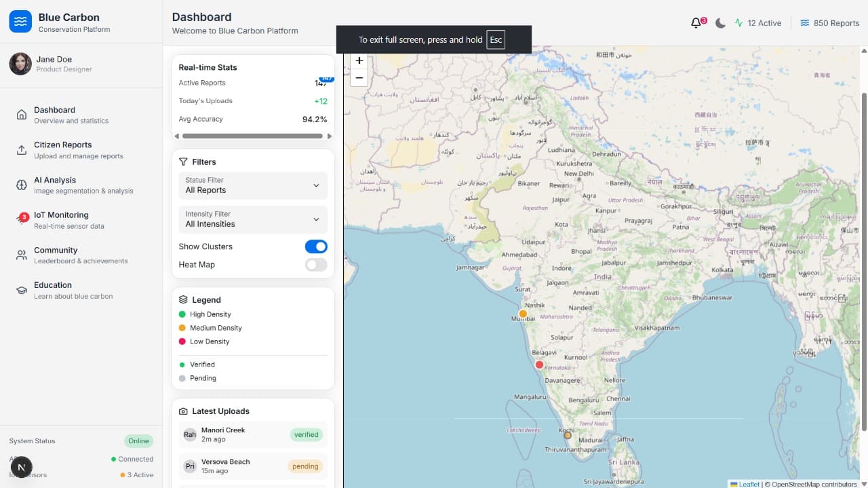The width and height of the screenshot is (868, 488).
Task: Click the 850 Reports indicator
Action: point(829,23)
